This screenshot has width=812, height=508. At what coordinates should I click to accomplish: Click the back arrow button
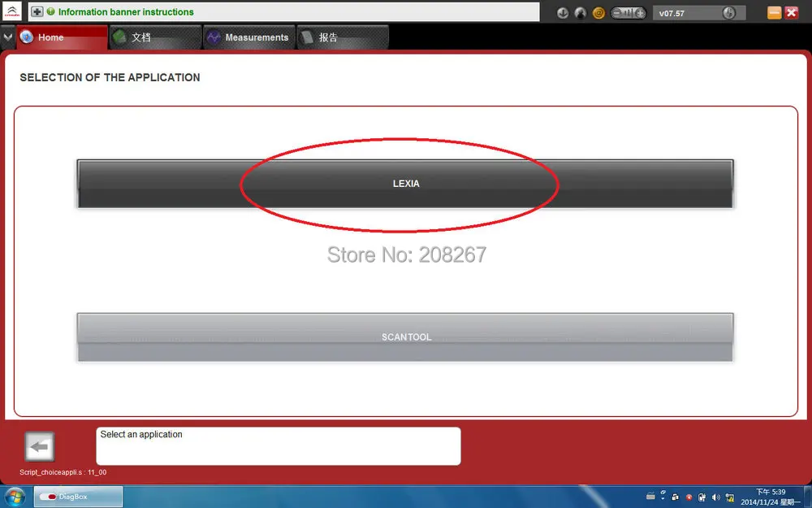(39, 446)
